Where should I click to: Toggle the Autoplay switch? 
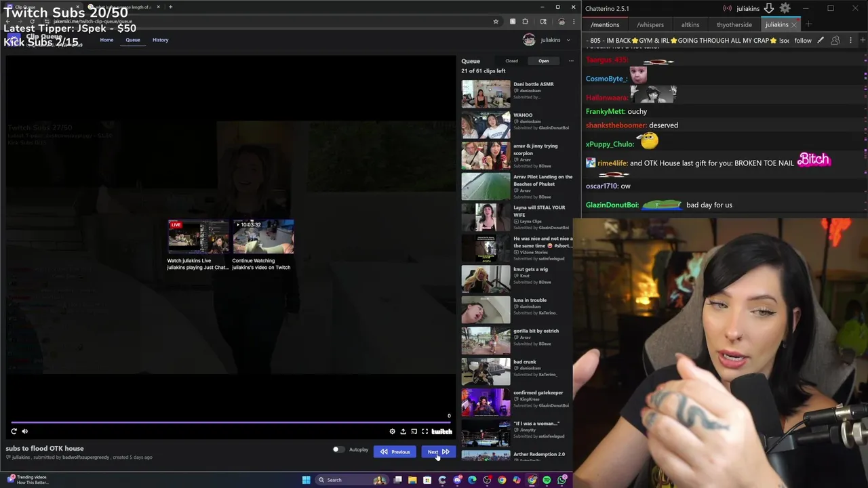click(338, 449)
